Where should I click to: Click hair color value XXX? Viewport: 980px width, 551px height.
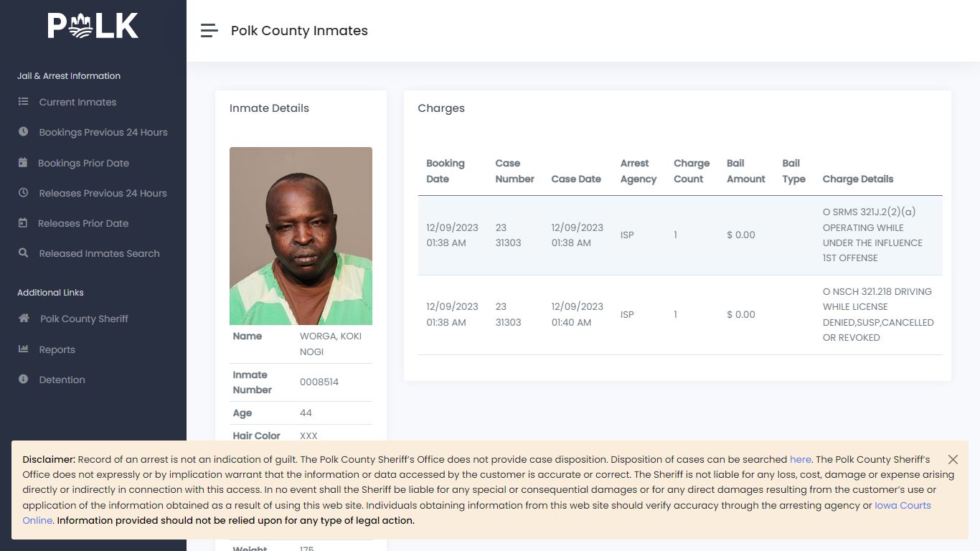[x=308, y=435]
